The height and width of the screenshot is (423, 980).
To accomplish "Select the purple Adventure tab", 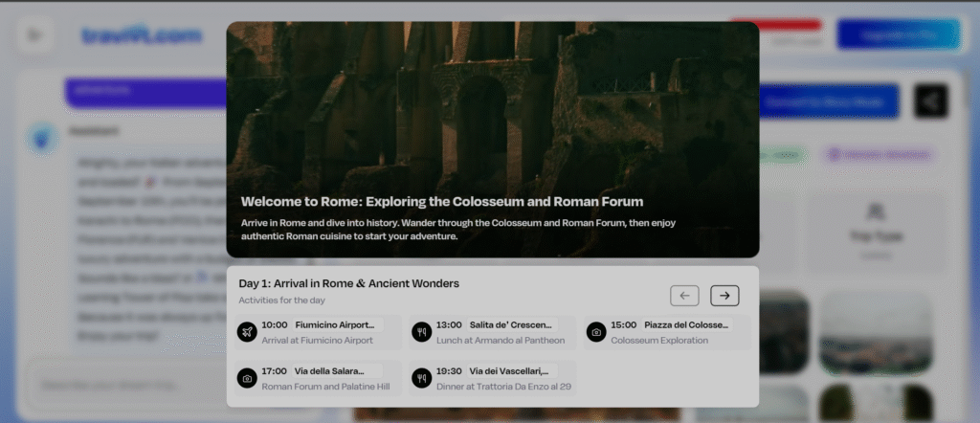I will coord(144,90).
